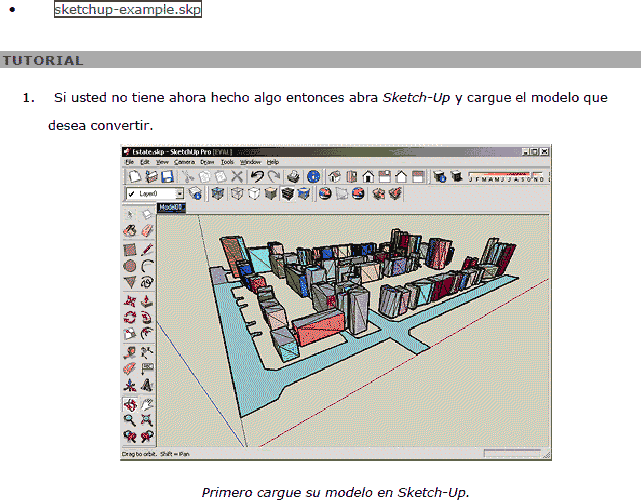Click the Cut scissors icon

tap(188, 177)
